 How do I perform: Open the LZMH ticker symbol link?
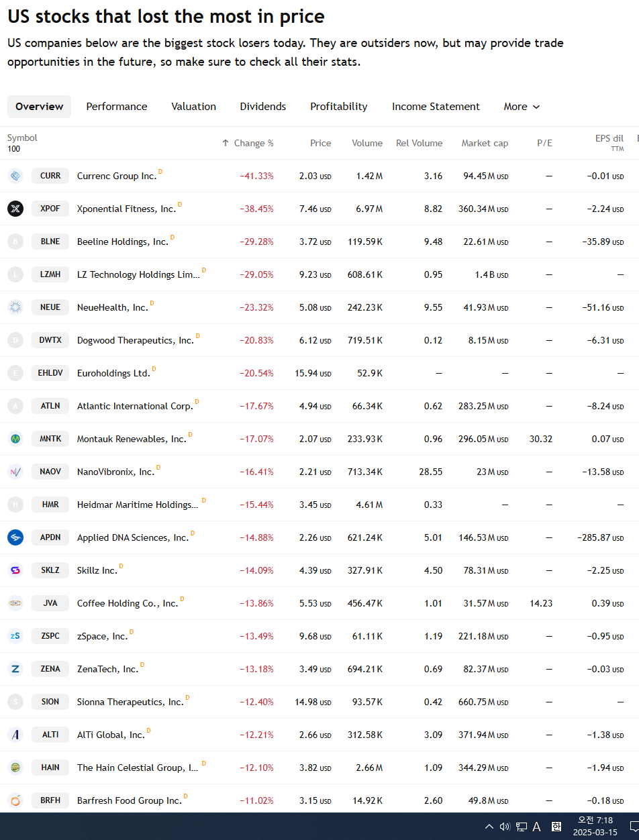50,274
